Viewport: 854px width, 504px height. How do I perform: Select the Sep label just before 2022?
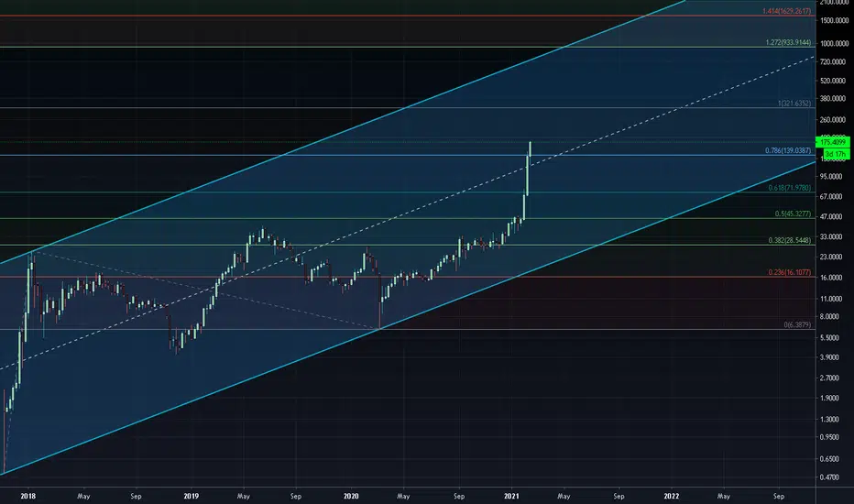619,497
